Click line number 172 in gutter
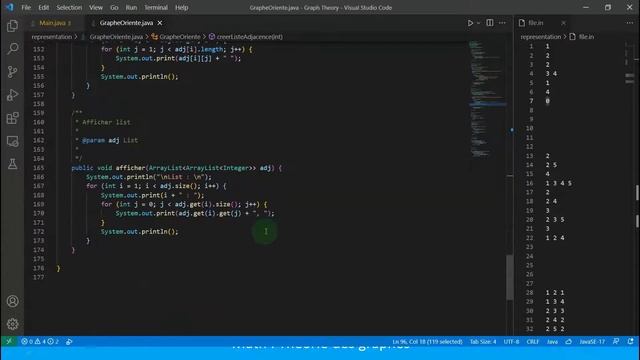The image size is (640, 360). 38,231
